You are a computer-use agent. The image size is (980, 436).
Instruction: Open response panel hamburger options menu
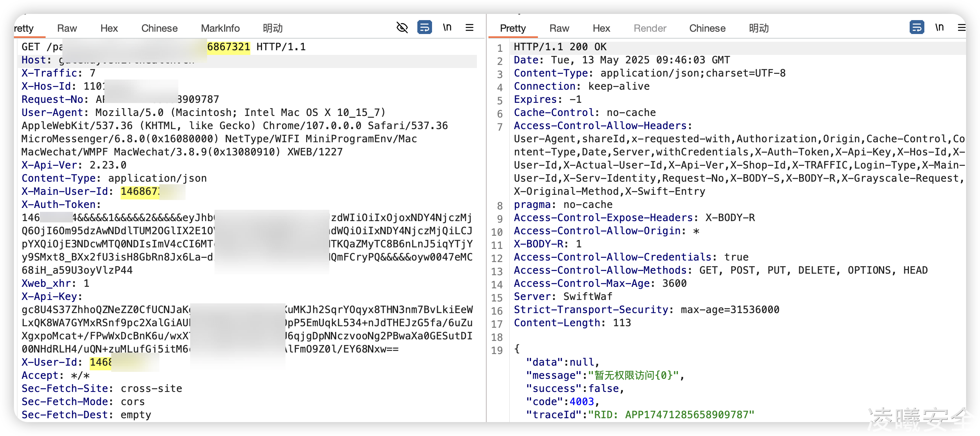961,27
